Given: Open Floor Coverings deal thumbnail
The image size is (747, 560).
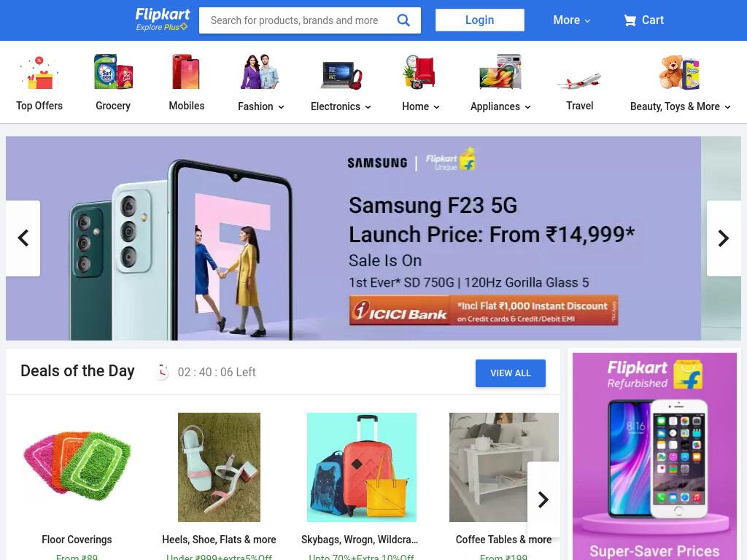Looking at the screenshot, I should point(77,466).
